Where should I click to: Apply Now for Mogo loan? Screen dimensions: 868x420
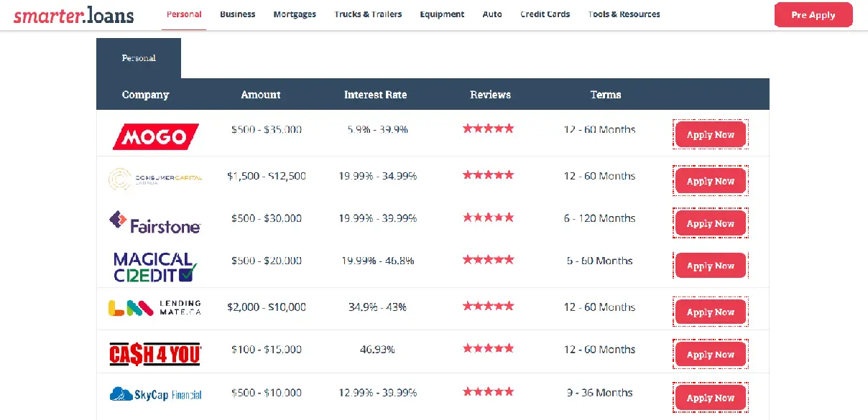tap(711, 134)
